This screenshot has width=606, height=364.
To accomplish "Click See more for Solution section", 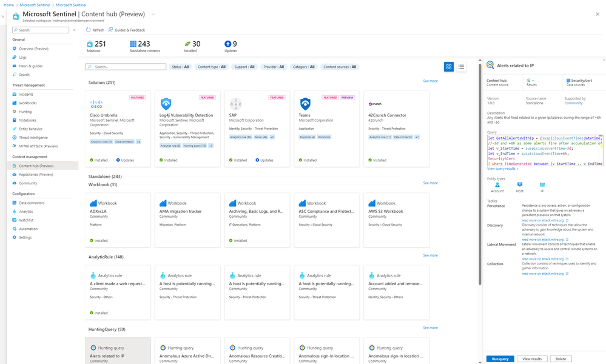I will [x=430, y=81].
